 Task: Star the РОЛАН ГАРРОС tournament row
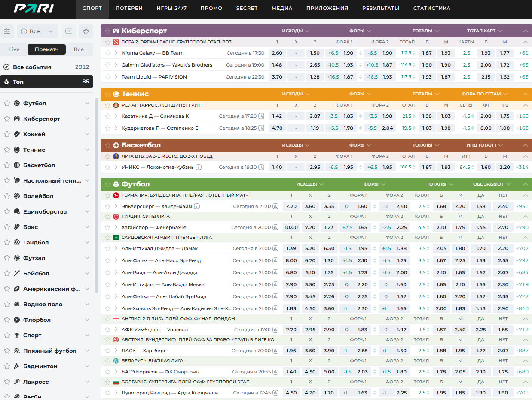tap(107, 105)
